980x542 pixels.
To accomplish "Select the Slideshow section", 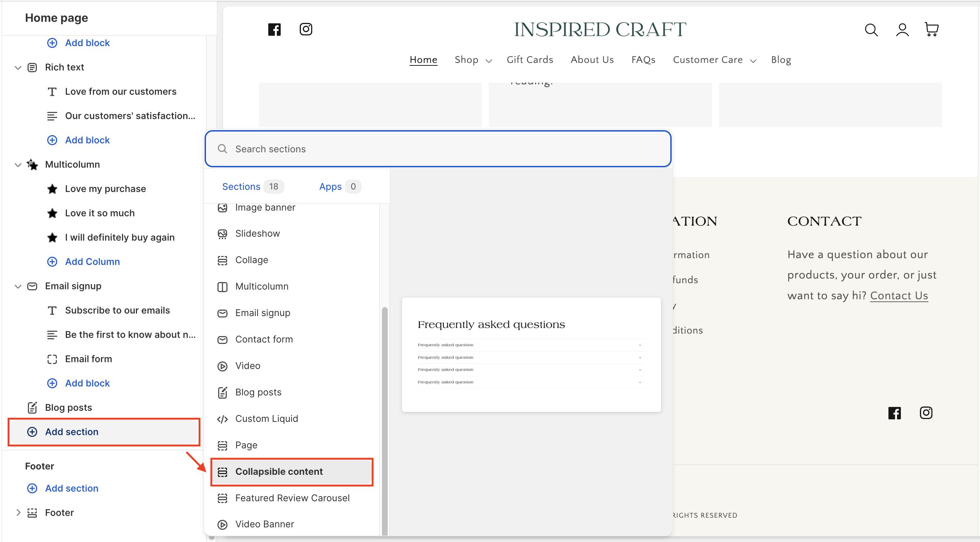I will pos(257,233).
